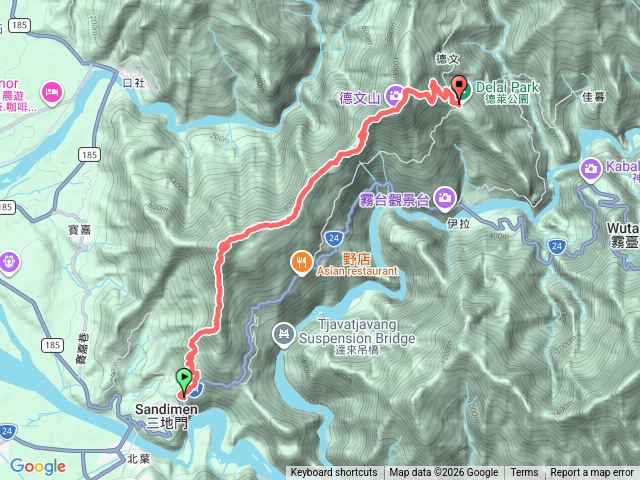Viewport: 640px width, 480px height.
Task: Open the Terms link
Action: point(524,473)
